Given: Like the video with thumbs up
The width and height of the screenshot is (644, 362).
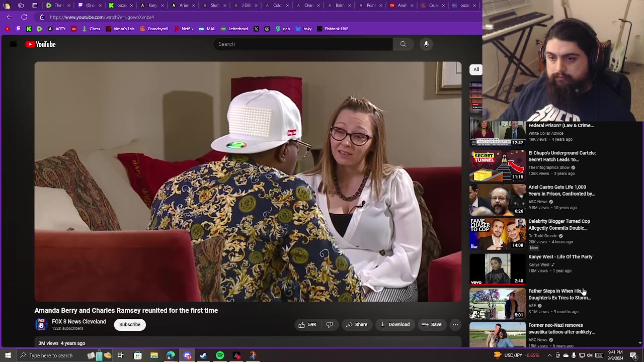Looking at the screenshot, I should point(307,325).
